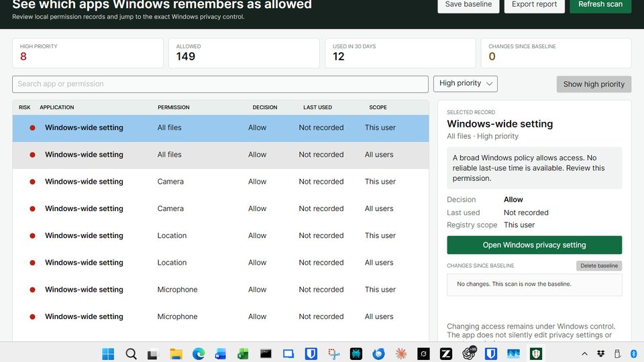
Task: Click the Show high priority button
Action: tap(594, 84)
